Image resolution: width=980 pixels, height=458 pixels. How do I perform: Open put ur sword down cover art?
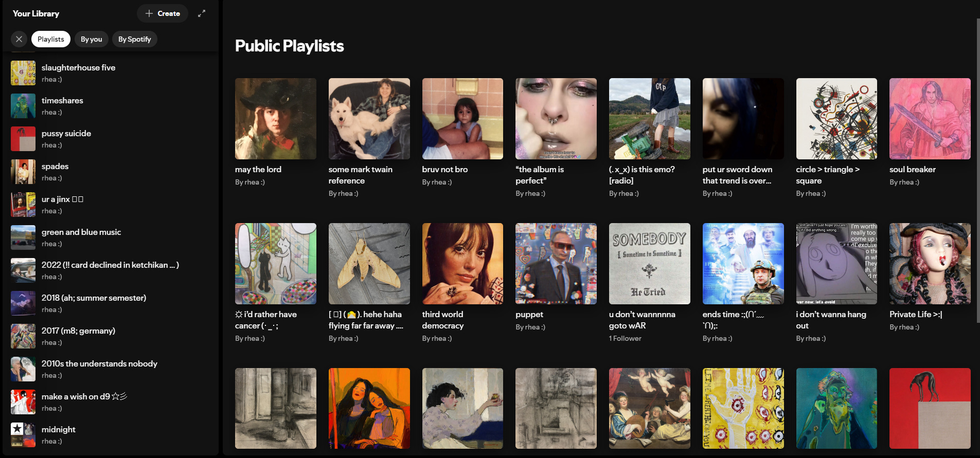743,119
